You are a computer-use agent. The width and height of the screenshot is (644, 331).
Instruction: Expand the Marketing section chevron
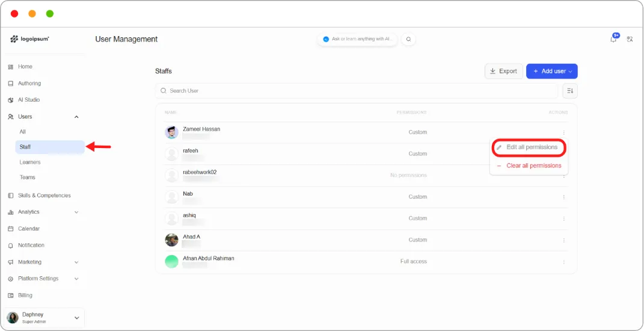76,262
